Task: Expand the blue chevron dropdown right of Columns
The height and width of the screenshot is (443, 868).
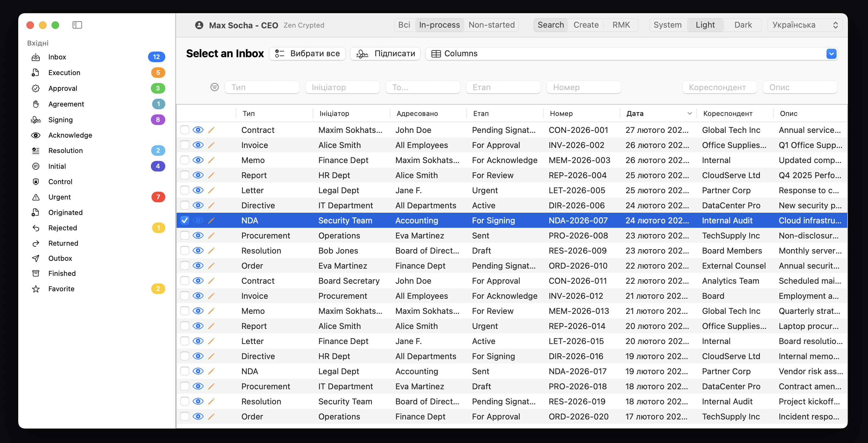Action: point(831,53)
